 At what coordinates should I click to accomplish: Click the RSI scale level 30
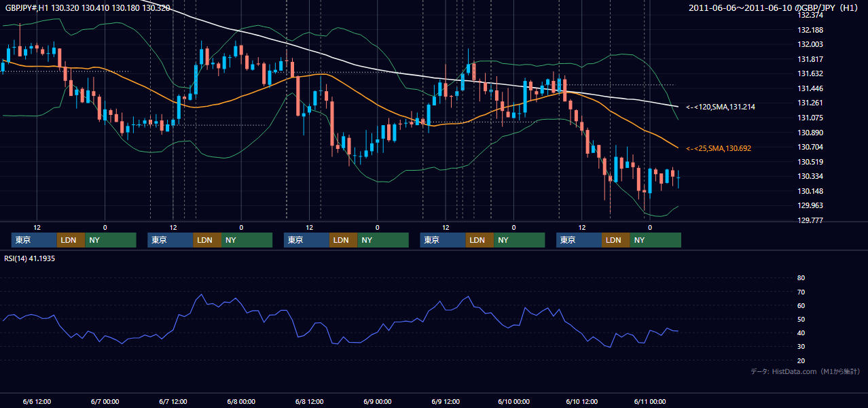801,347
